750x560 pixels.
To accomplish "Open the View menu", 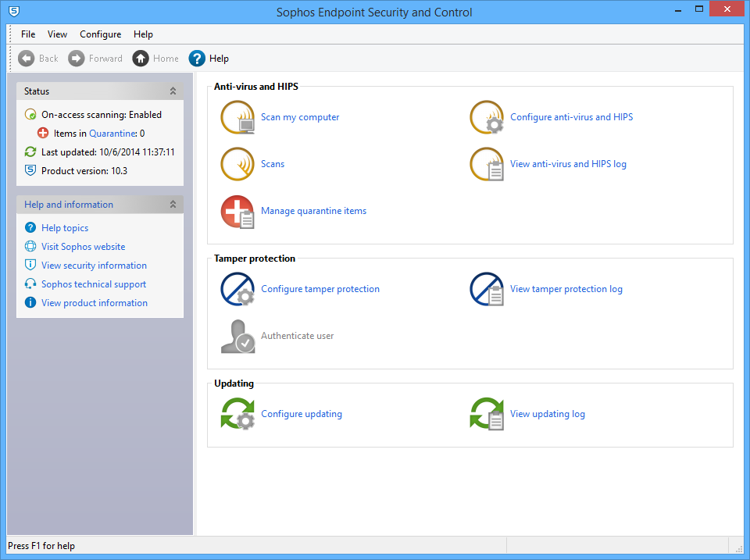I will tap(57, 34).
